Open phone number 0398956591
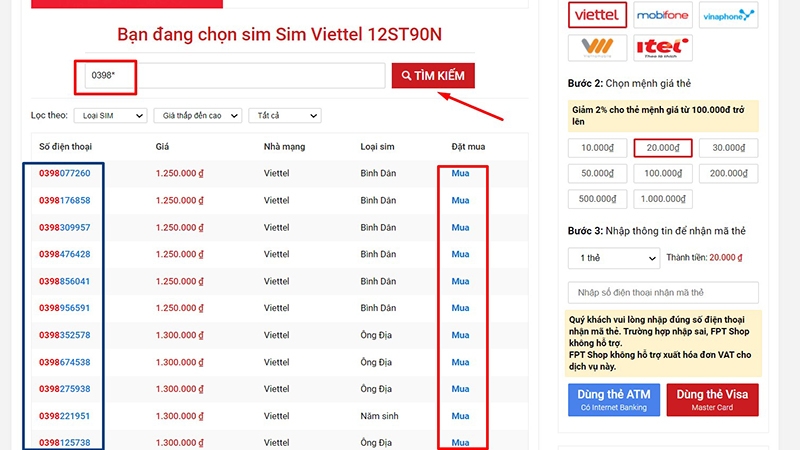800x450 pixels. click(x=65, y=308)
